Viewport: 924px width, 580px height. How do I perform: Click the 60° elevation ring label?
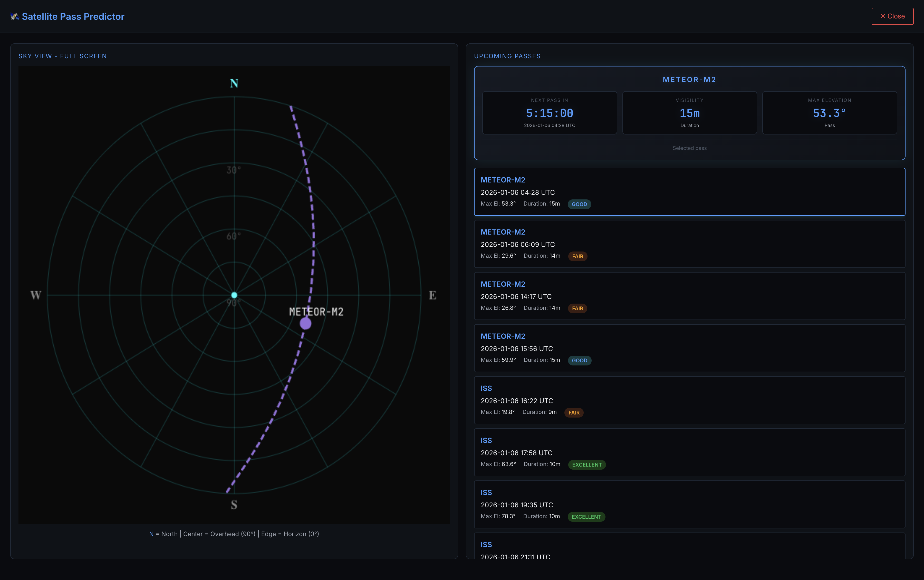point(234,236)
